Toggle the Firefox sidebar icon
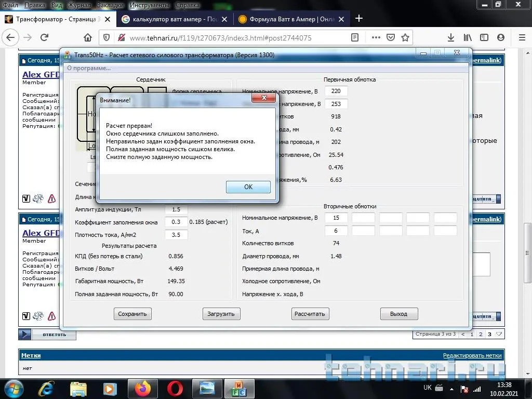The image size is (532, 399). pyautogui.click(x=484, y=37)
